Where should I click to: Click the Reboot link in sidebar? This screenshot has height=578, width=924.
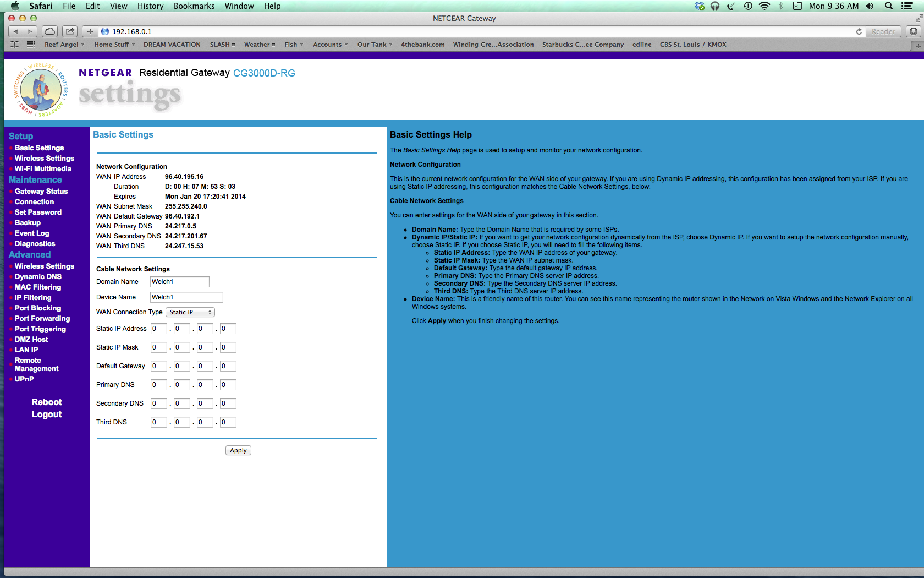click(x=47, y=402)
